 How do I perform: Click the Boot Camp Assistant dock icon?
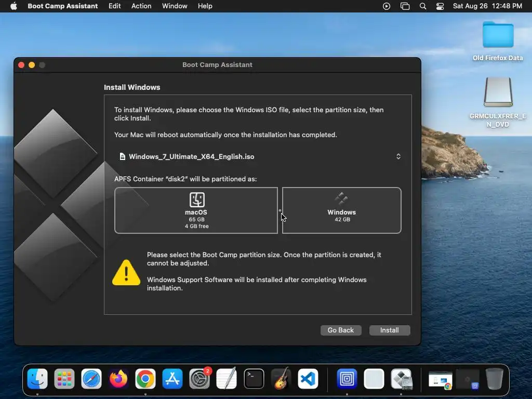[x=401, y=379]
